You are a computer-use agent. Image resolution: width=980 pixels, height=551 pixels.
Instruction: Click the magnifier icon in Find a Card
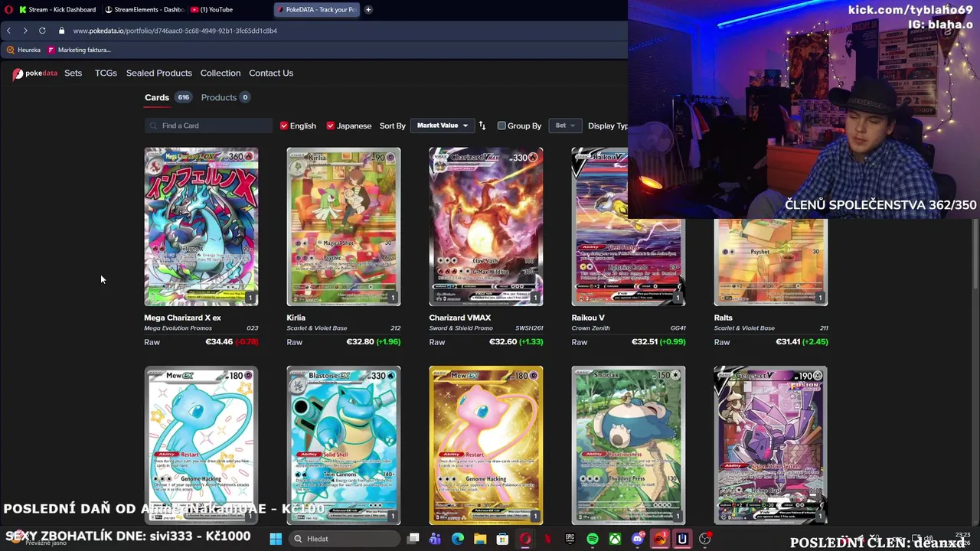pyautogui.click(x=153, y=126)
